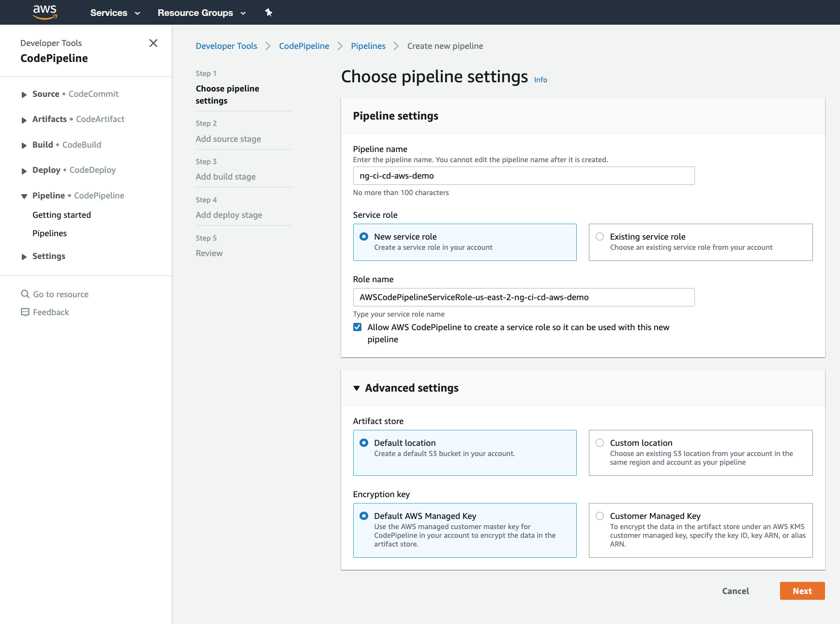Click the Role name input field
The width and height of the screenshot is (840, 624).
click(x=524, y=297)
